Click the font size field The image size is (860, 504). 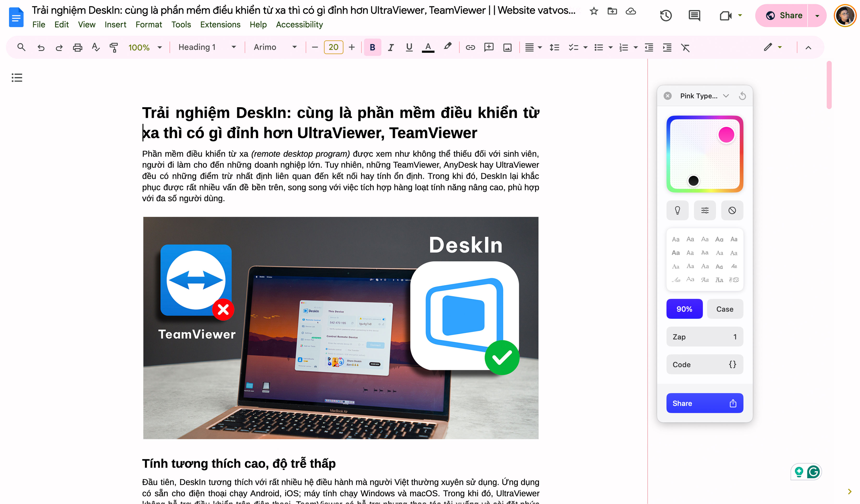333,47
